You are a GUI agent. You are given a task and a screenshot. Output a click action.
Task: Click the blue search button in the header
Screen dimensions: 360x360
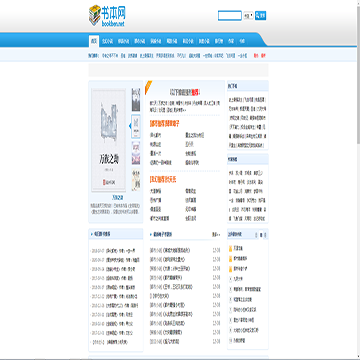pyautogui.click(x=260, y=15)
